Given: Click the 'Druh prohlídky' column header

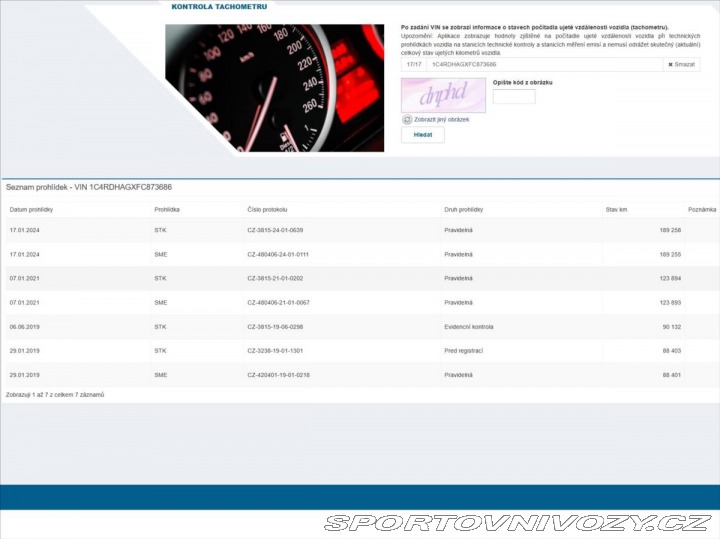Looking at the screenshot, I should (x=463, y=210).
